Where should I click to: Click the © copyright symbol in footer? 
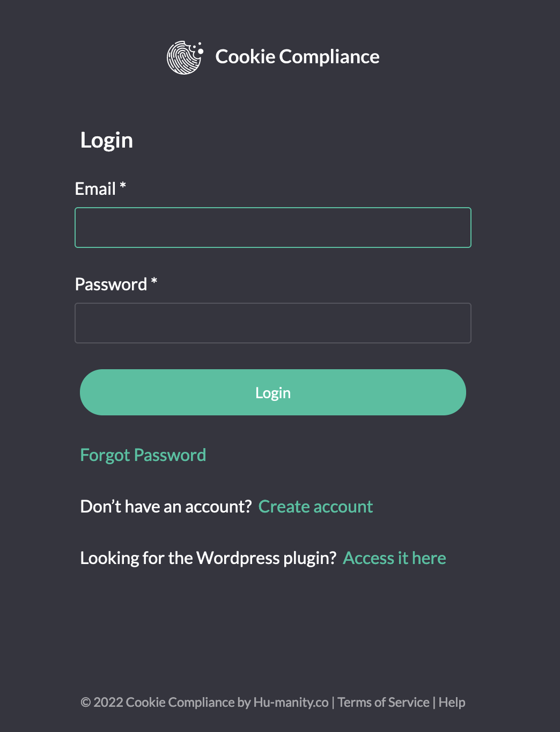85,702
